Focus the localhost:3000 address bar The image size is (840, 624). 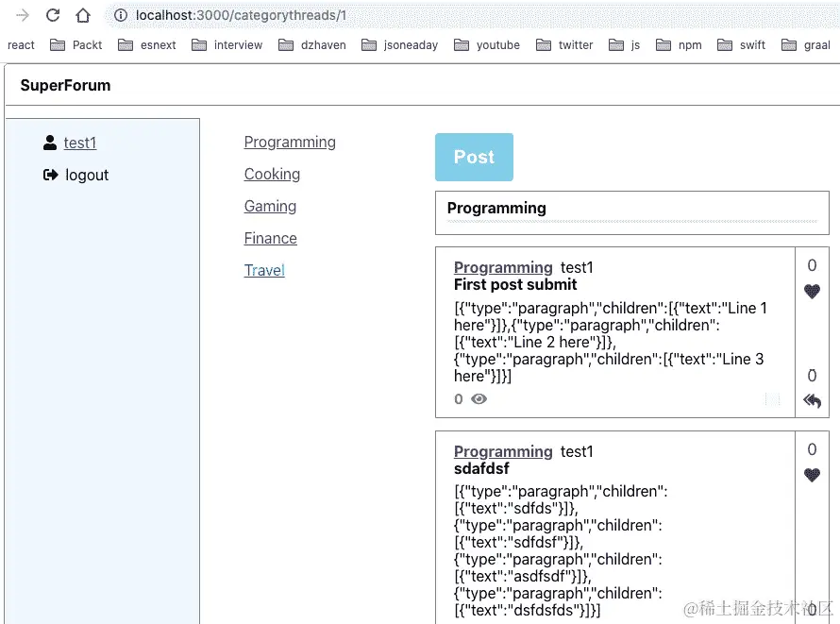471,15
